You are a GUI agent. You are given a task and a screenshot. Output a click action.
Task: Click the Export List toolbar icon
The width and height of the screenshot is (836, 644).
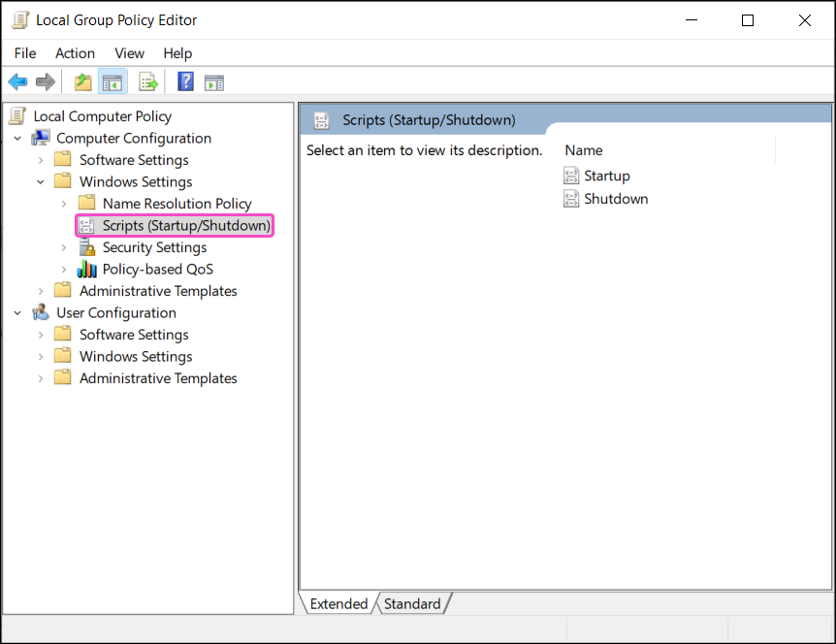147,81
